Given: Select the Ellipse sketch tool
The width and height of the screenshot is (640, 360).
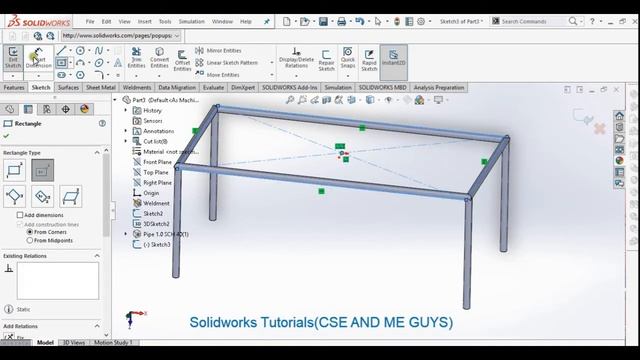Looking at the screenshot, I should (x=99, y=63).
